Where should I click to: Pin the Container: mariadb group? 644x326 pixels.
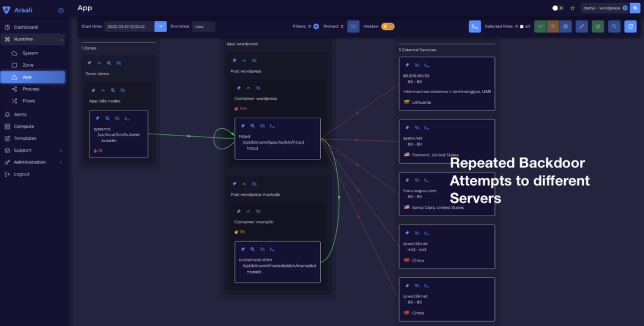coord(239,211)
